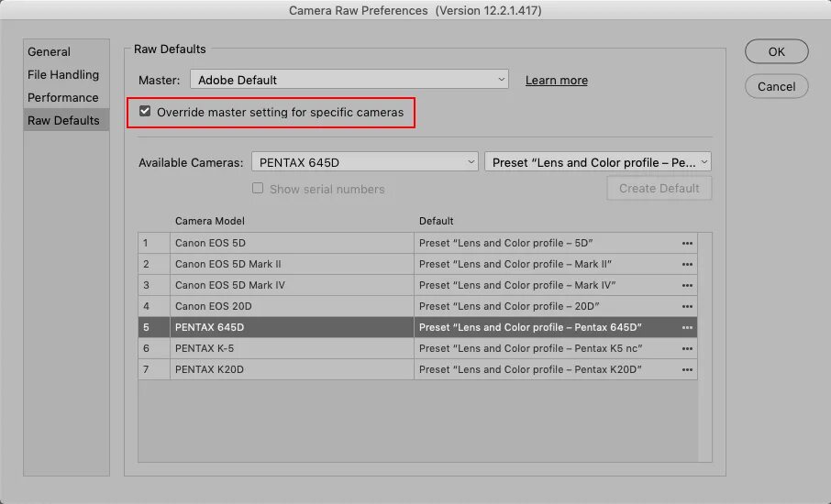Screen dimensions: 831x504
Task: Click the three dots on PENTAX 645D row
Action: (x=687, y=327)
